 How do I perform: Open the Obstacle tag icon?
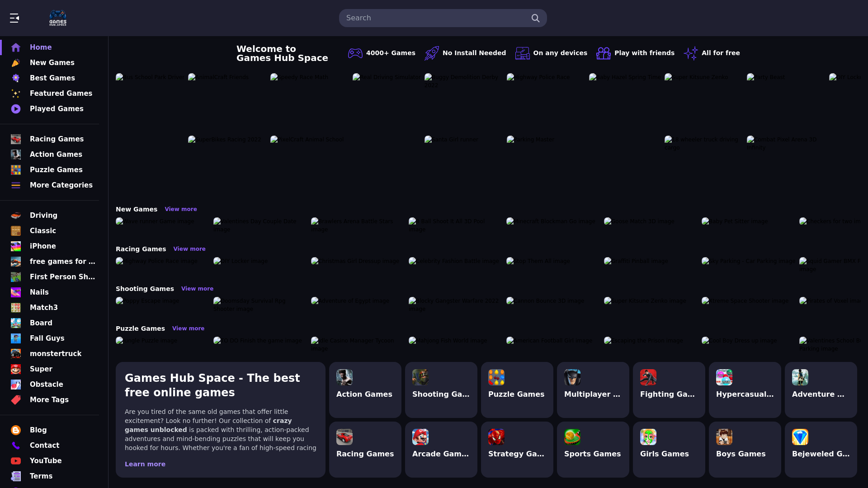point(16,385)
